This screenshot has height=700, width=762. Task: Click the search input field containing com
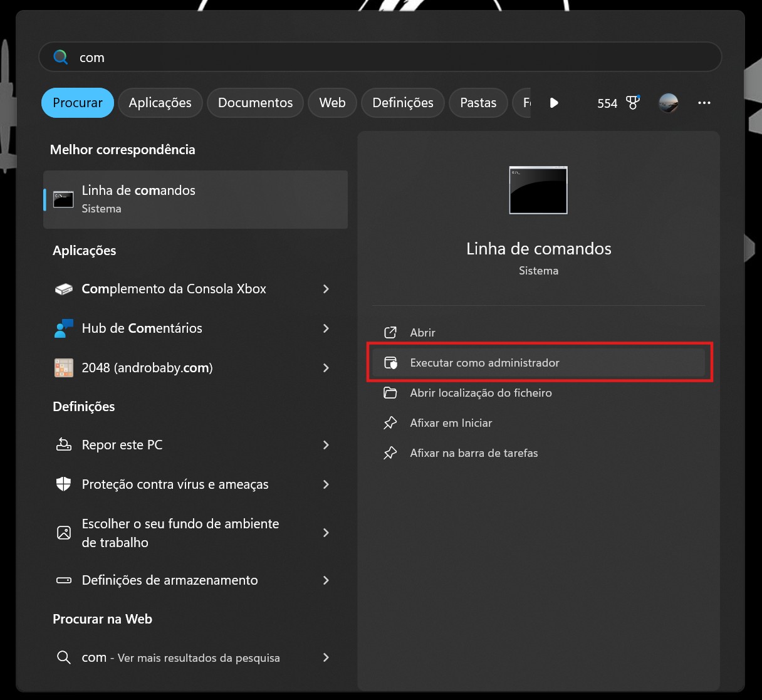376,58
